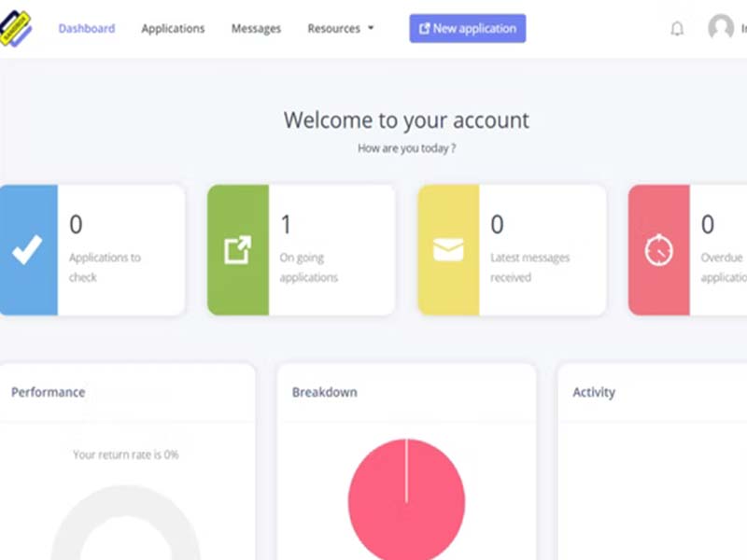
Task: Click the Performance panel heading
Action: pyautogui.click(x=49, y=392)
